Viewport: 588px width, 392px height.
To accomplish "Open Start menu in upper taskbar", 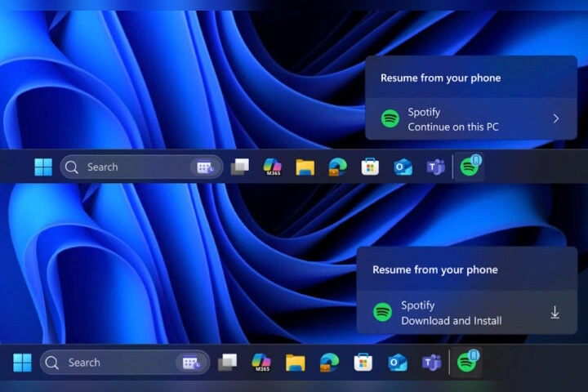I will pyautogui.click(x=43, y=167).
